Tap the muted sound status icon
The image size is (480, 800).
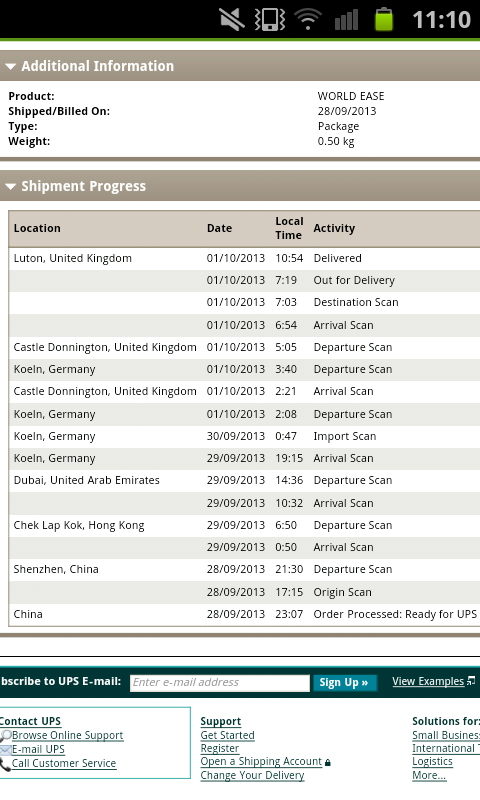tap(232, 19)
